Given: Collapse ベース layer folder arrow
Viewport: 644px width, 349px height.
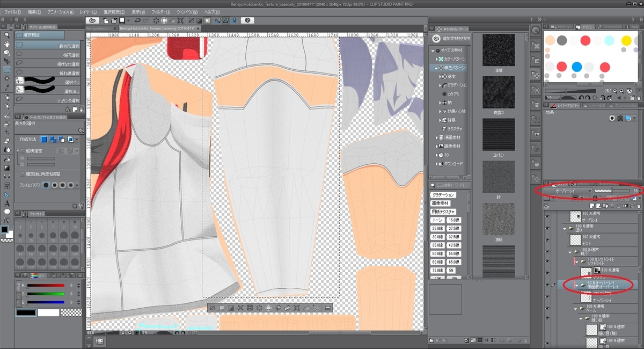Looking at the screenshot, I should (574, 309).
